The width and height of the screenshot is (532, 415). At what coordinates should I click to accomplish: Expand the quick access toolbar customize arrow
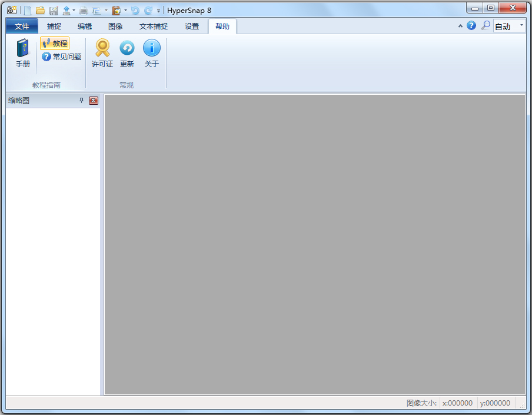point(159,11)
